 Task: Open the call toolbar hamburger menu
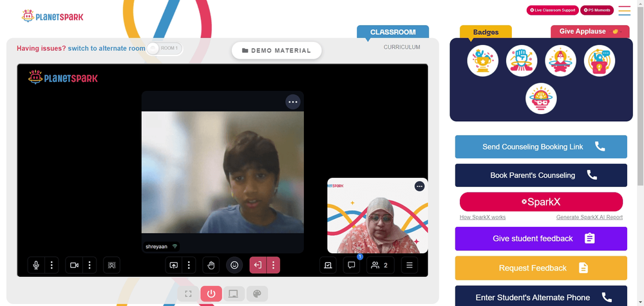[x=410, y=265]
